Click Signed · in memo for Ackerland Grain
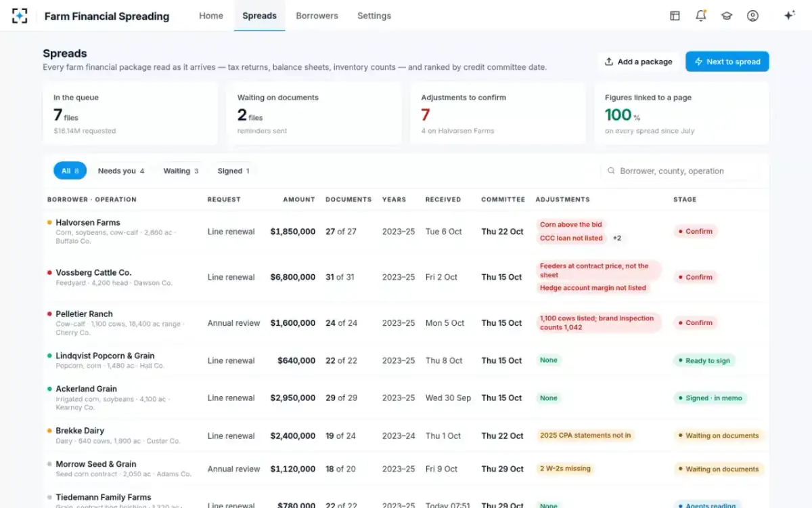The image size is (812, 508). click(x=710, y=398)
